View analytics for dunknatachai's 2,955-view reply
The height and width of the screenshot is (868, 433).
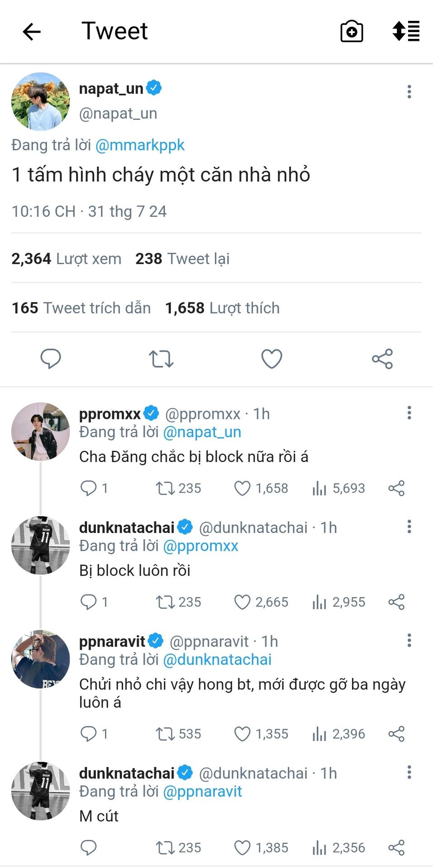(319, 602)
